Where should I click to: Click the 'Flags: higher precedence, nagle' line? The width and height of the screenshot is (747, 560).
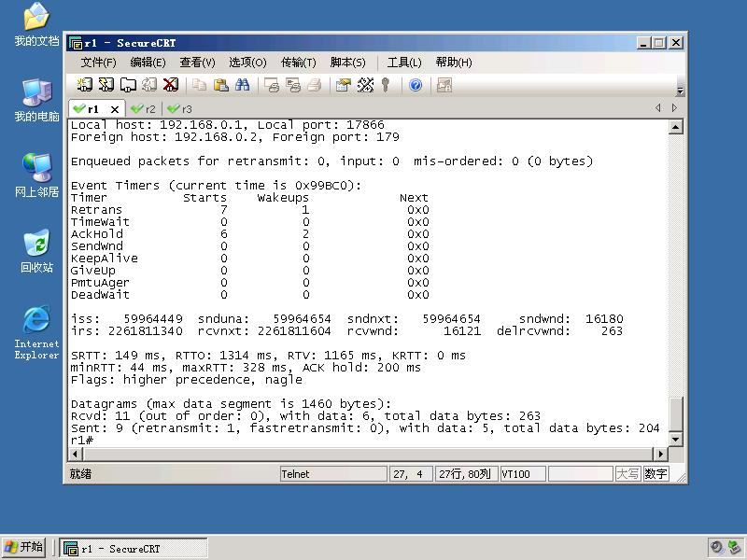coord(186,380)
